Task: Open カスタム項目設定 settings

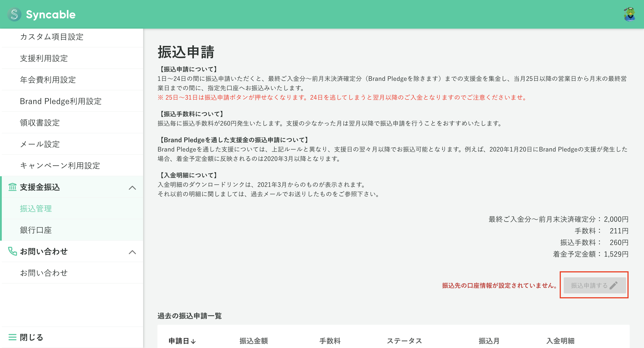Action: (52, 37)
